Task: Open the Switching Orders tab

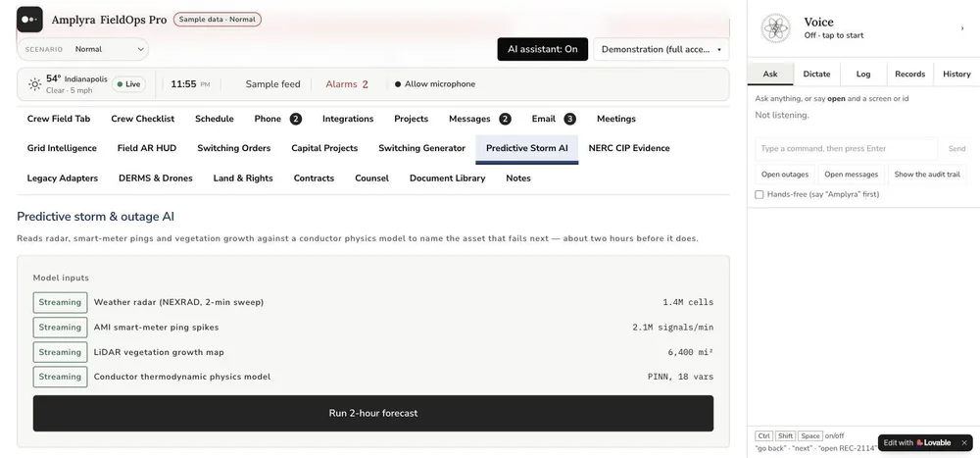Action: 234,148
